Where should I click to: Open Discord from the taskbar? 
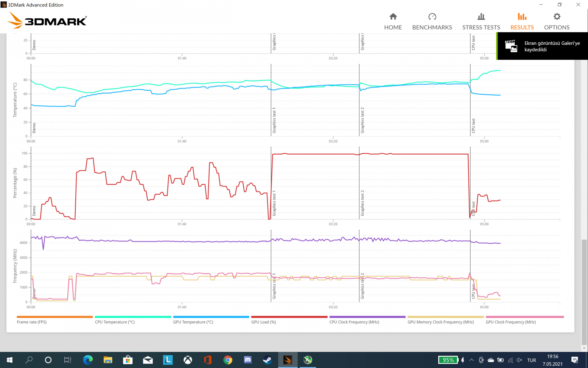(x=248, y=360)
